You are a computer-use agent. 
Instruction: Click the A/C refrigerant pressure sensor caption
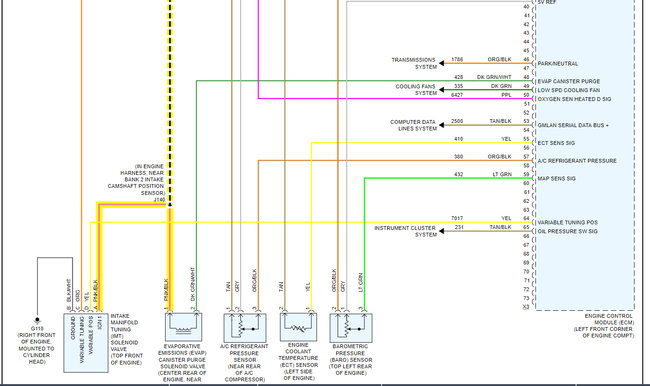(x=244, y=363)
